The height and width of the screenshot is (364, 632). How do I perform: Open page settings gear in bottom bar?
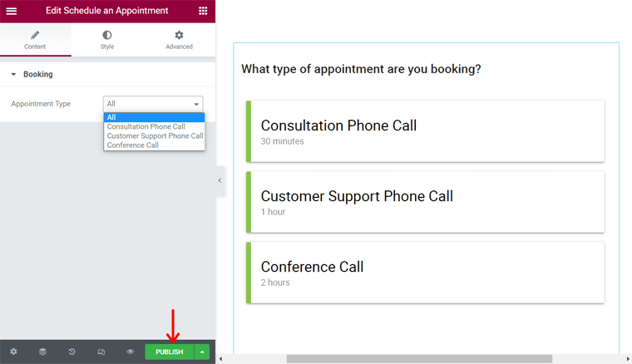click(13, 352)
